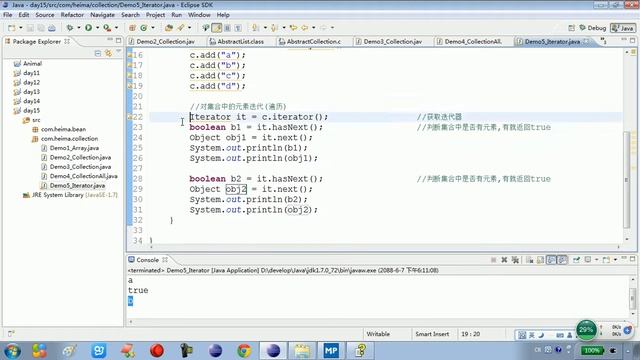The image size is (640, 360).
Task: Show hidden editor tabs list
Action: tap(603, 41)
